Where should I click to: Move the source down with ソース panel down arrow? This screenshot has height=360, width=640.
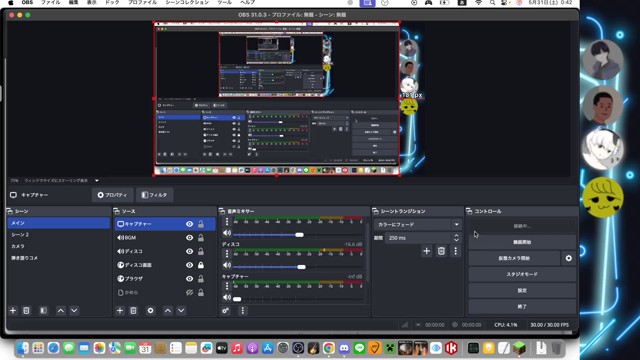coord(181,311)
